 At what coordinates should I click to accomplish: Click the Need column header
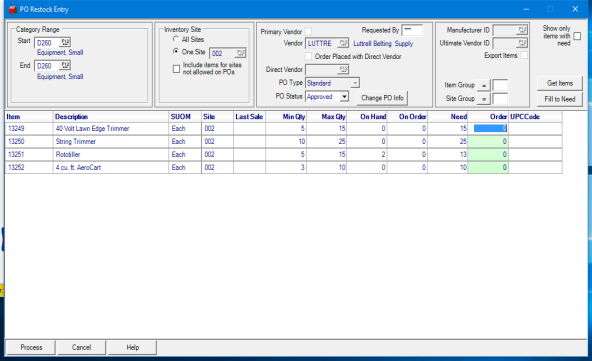pos(448,117)
